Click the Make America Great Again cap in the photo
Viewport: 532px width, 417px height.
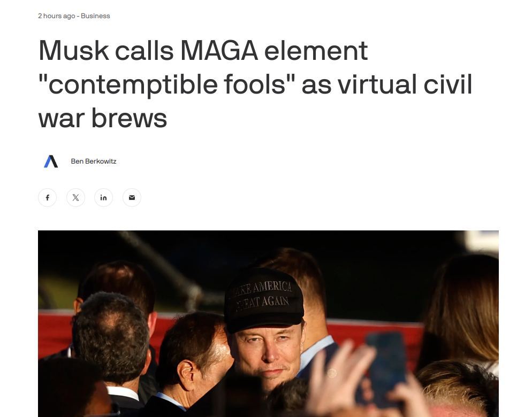(x=264, y=299)
